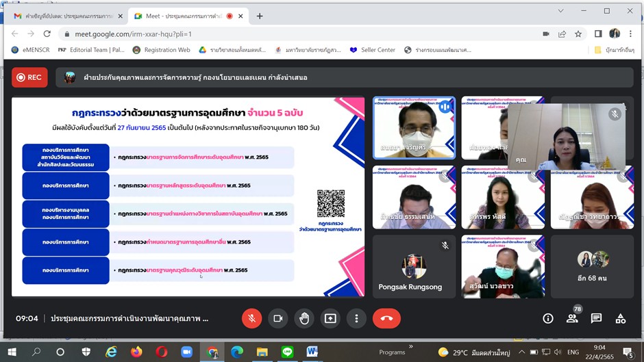The image size is (644, 362).
Task: Open the Activities panel icon
Action: click(x=620, y=318)
